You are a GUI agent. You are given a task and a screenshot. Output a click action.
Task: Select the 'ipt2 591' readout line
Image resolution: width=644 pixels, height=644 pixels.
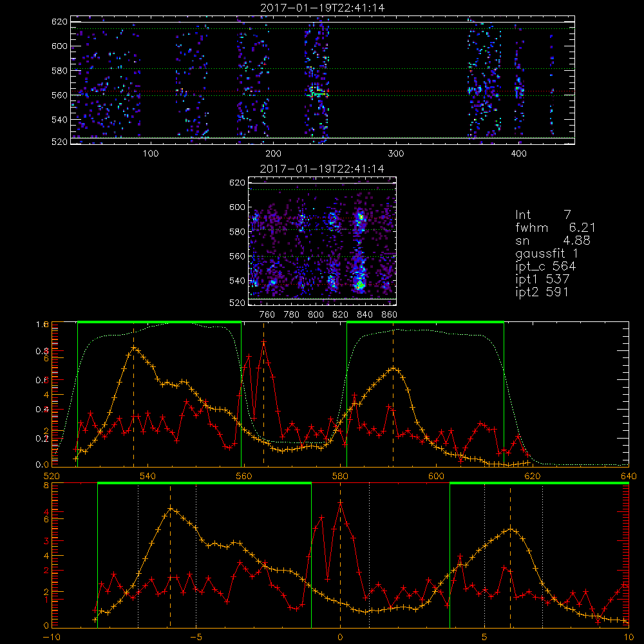542,292
